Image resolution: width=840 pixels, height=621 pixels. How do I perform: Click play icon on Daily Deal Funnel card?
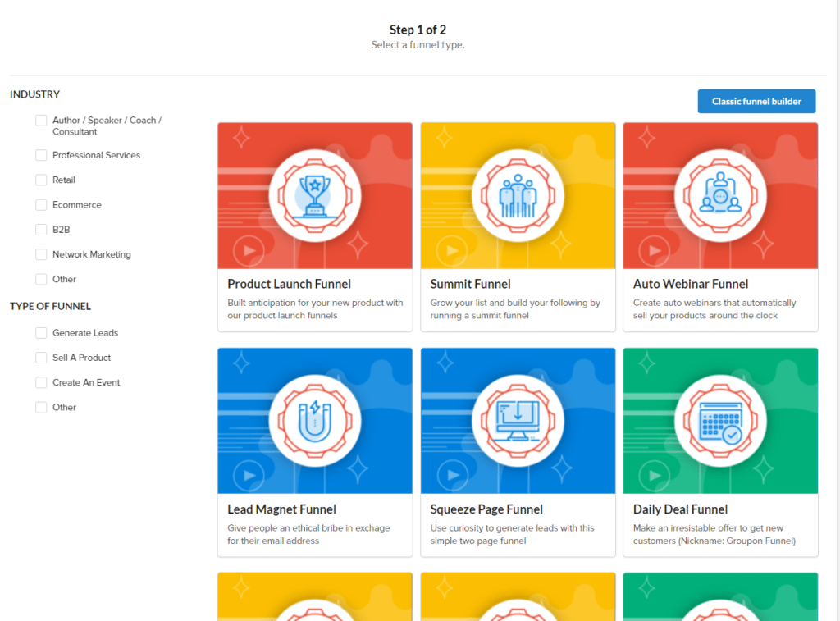coord(655,475)
